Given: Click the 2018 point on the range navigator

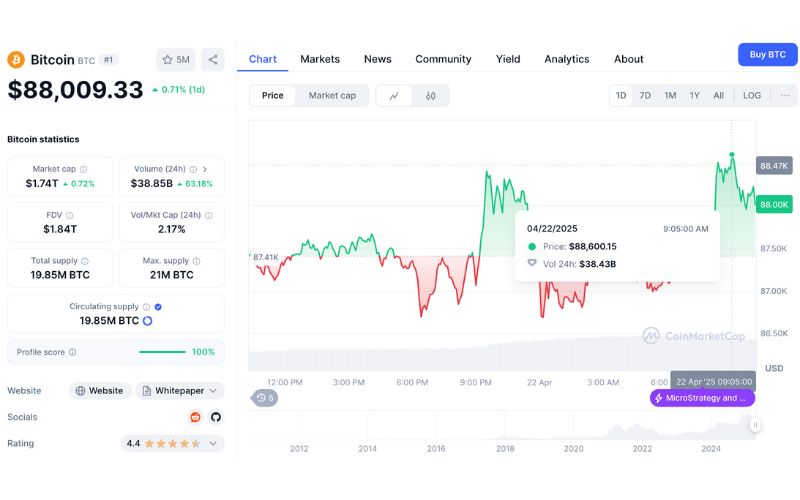Looking at the screenshot, I should pos(505,449).
